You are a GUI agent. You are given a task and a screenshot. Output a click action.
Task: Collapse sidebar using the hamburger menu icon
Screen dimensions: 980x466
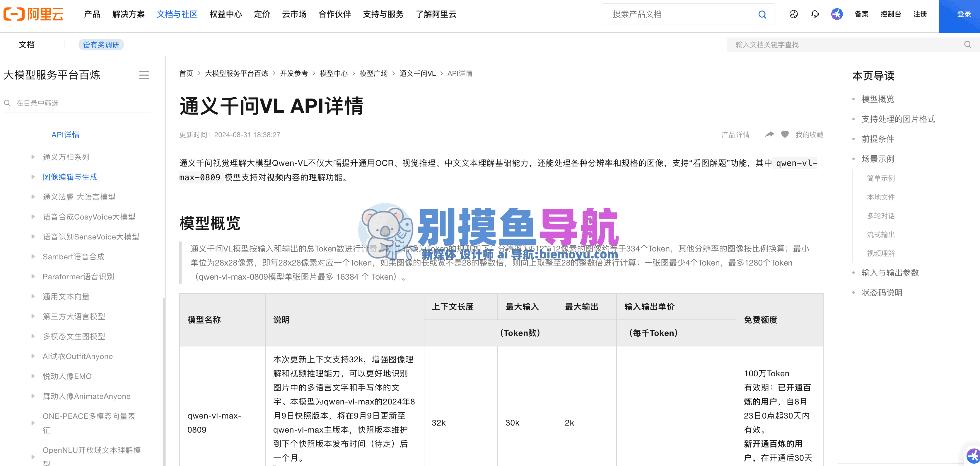(144, 75)
